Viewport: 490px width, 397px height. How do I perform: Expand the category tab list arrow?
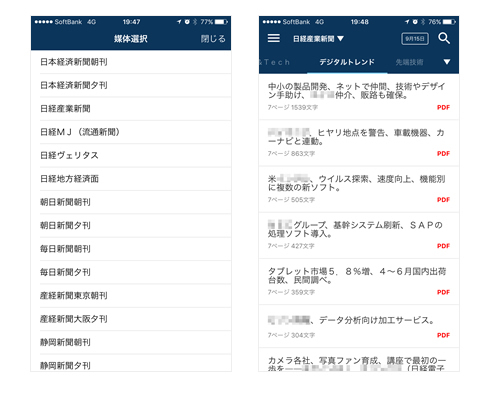tap(447, 62)
